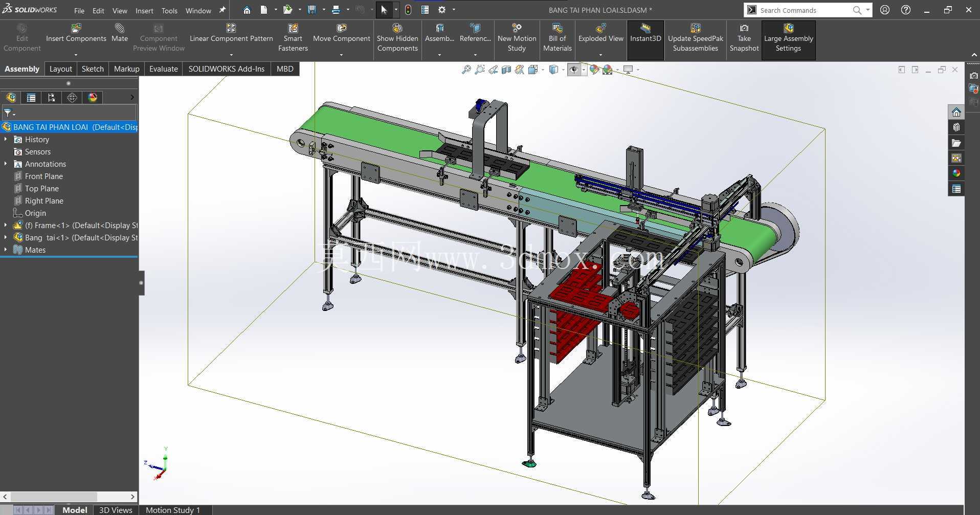The image size is (980, 515).
Task: Open DisplayManager color wheel tab
Action: coord(93,98)
